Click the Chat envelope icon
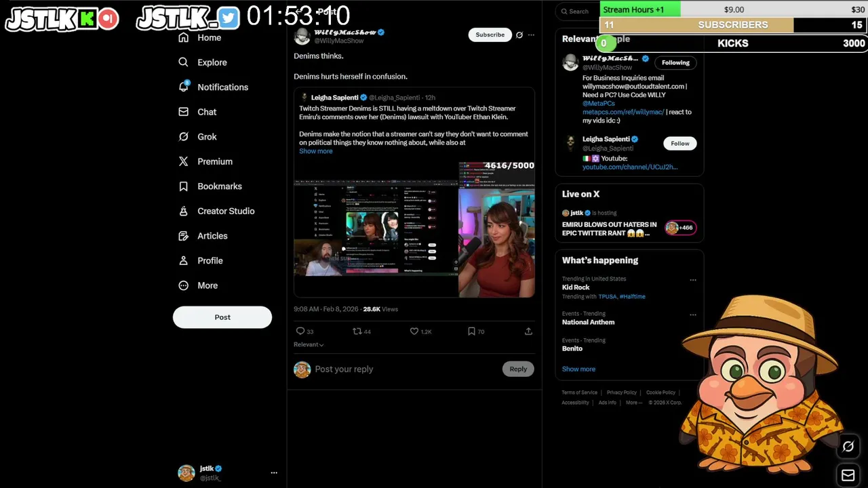The image size is (868, 488). 183,112
